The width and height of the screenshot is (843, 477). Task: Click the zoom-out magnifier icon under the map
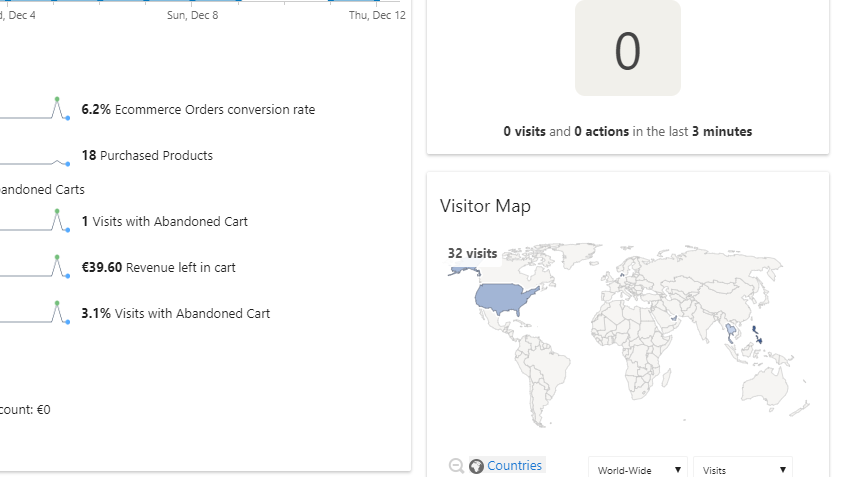point(456,466)
